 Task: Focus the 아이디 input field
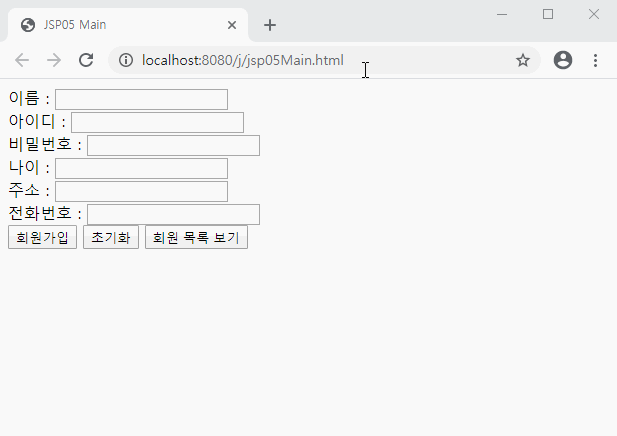[x=157, y=122]
